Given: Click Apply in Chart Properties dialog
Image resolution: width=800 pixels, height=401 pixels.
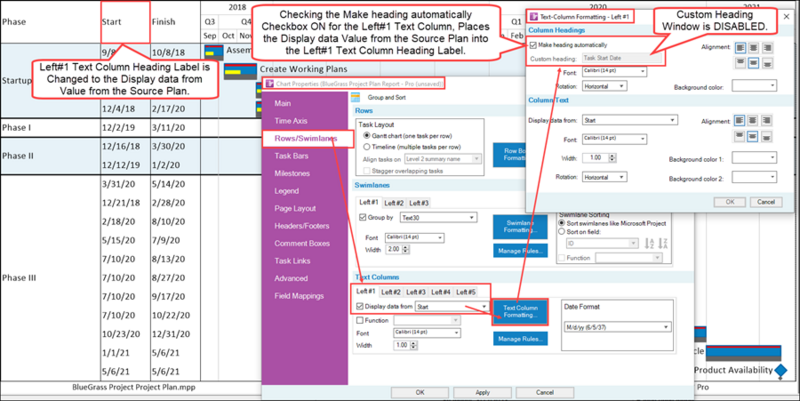Looking at the screenshot, I should pyautogui.click(x=483, y=392).
